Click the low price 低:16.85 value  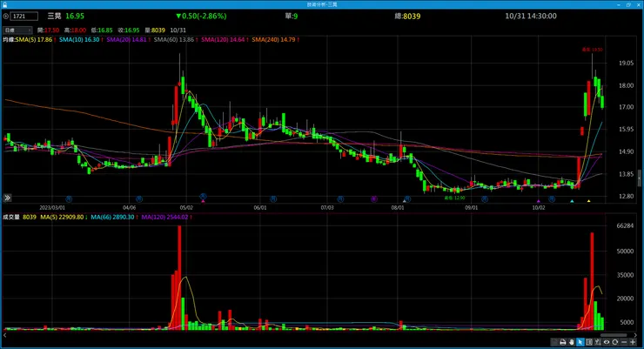(x=102, y=30)
